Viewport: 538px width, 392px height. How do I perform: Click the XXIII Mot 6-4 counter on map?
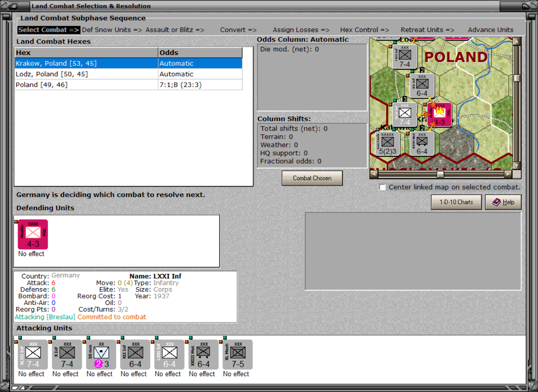point(422,144)
